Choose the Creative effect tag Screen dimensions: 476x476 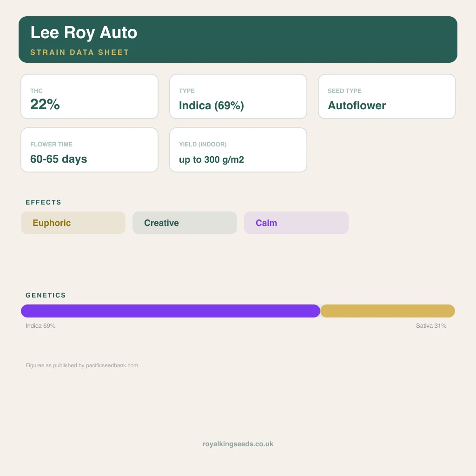coord(185,223)
